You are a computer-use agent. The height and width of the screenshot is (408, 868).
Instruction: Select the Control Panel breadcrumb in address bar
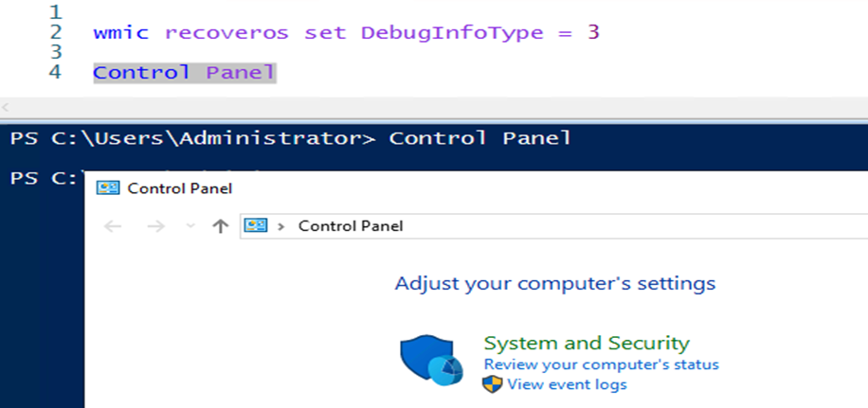pos(350,226)
